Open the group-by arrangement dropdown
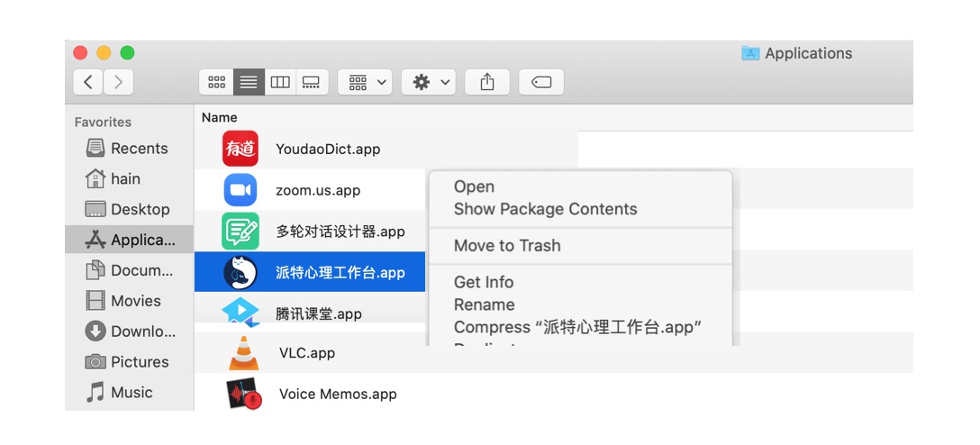The height and width of the screenshot is (445, 980). pos(365,82)
